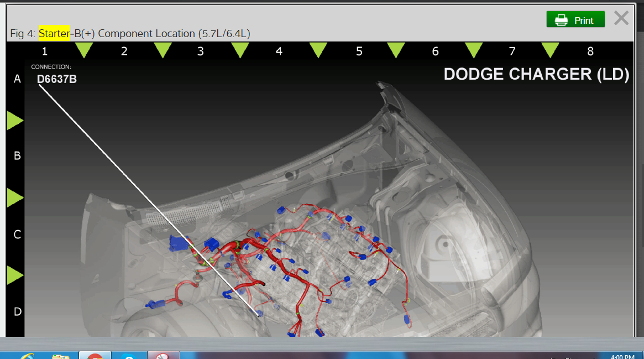
Task: Select green triangle marker between columns 1 and 2
Action: click(x=84, y=50)
